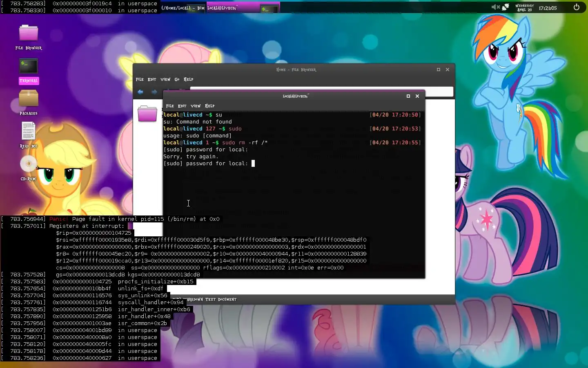The height and width of the screenshot is (368, 588).
Task: Click 'Sorry, try again.' line
Action: 191,157
